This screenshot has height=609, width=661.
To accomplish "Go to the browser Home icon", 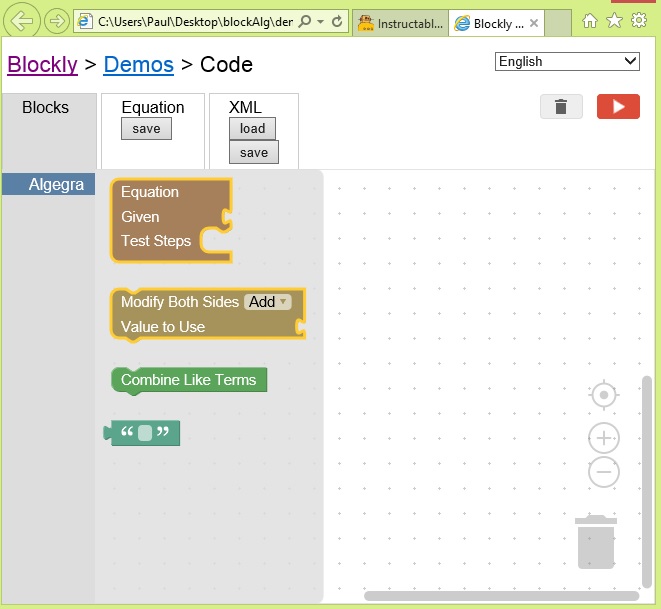I will click(590, 20).
